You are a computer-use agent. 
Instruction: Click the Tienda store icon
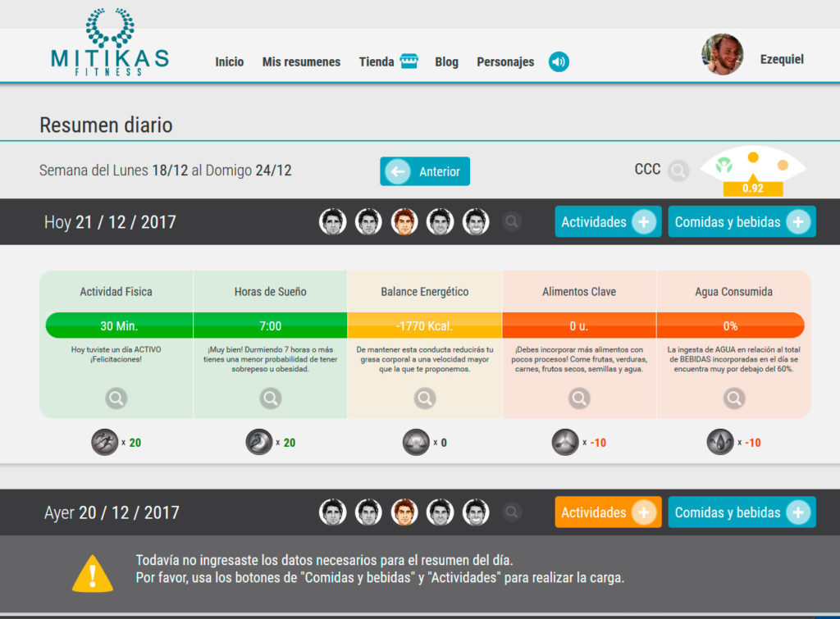point(409,60)
